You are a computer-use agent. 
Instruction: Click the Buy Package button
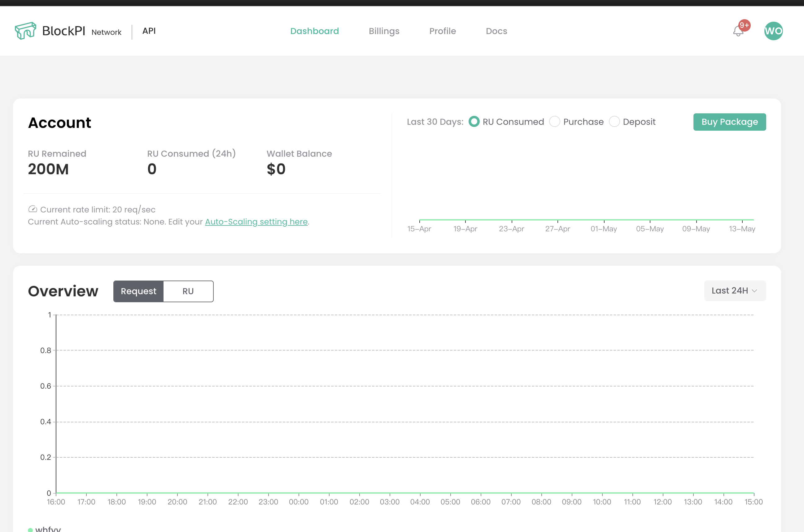(729, 122)
